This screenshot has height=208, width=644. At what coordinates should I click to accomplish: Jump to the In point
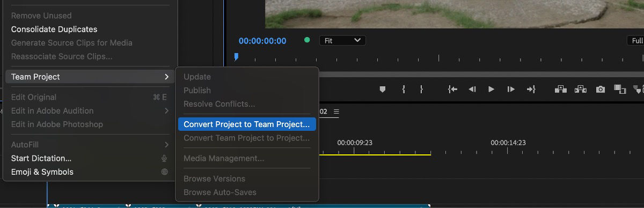(x=452, y=90)
